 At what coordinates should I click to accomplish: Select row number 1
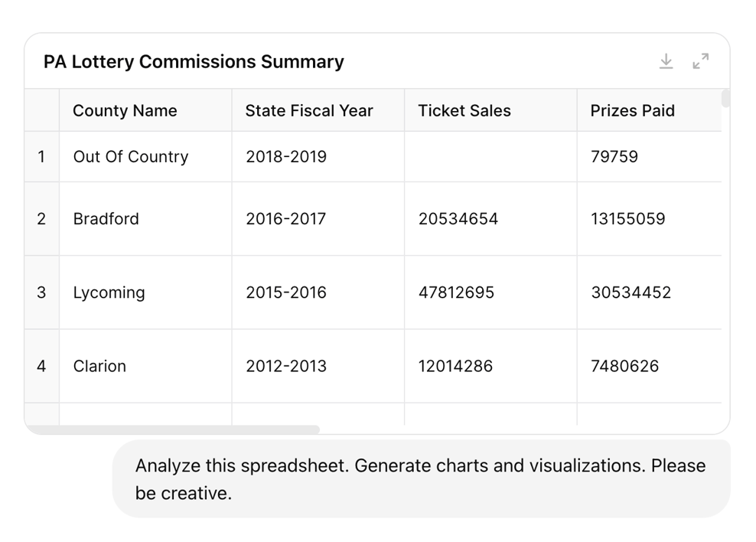pyautogui.click(x=42, y=156)
